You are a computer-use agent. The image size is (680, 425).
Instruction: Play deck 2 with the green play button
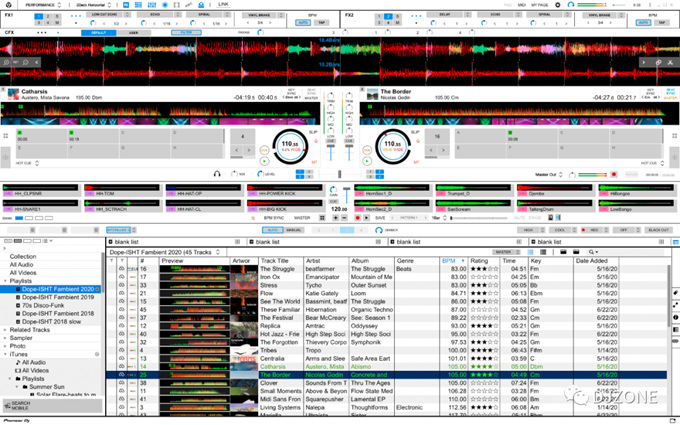[367, 161]
